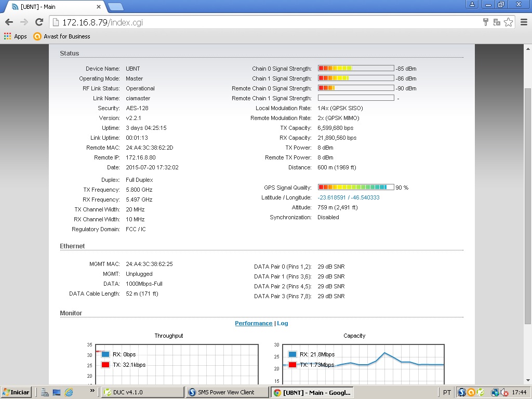The image size is (532, 399).
Task: Open the Chrome hamburger menu
Action: pos(523,22)
